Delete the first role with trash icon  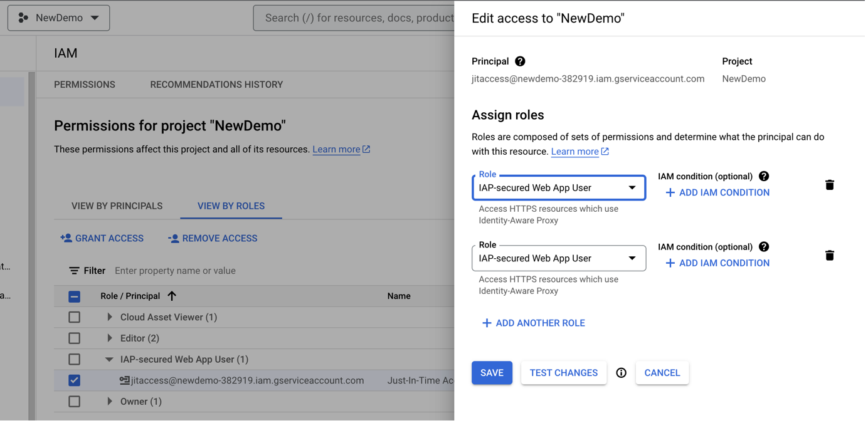pyautogui.click(x=829, y=185)
